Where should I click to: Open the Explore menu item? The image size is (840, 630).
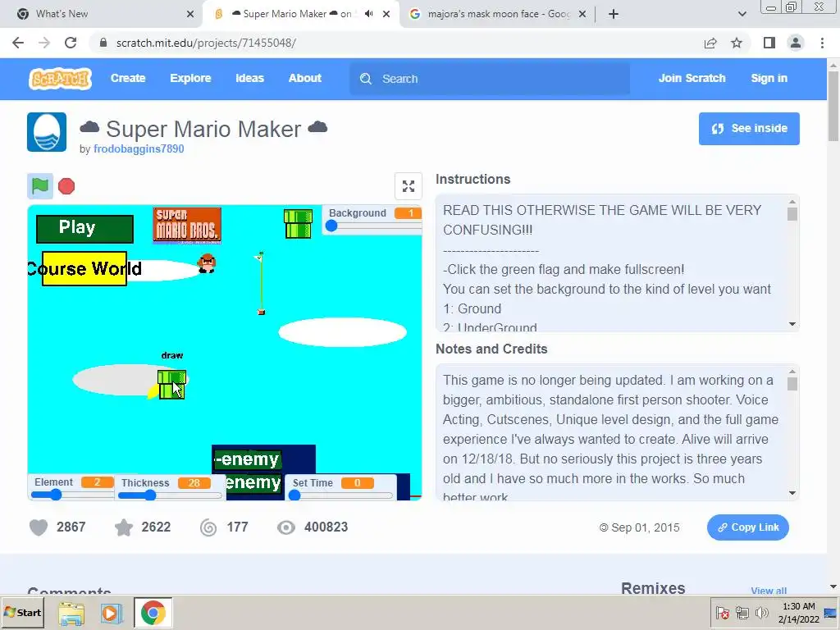190,78
